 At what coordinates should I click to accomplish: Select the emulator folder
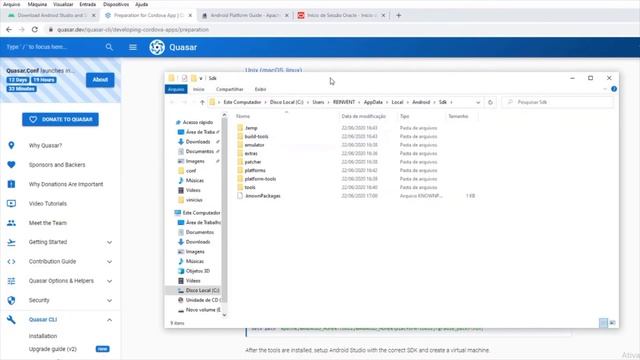point(254,145)
